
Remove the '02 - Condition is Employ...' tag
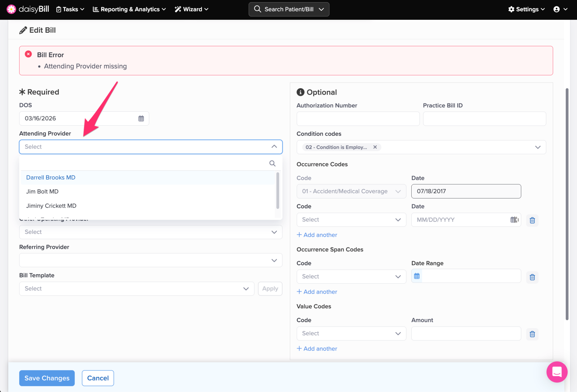(x=375, y=147)
